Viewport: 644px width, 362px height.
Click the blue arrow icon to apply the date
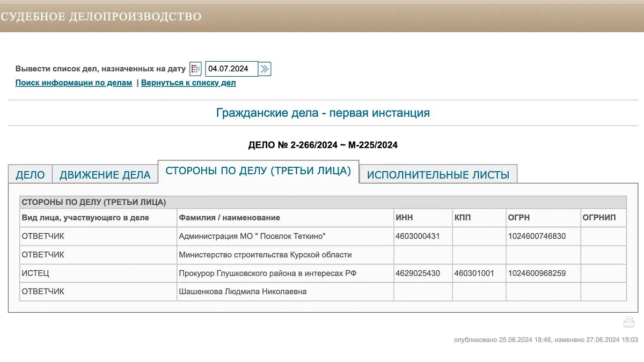[x=264, y=68]
